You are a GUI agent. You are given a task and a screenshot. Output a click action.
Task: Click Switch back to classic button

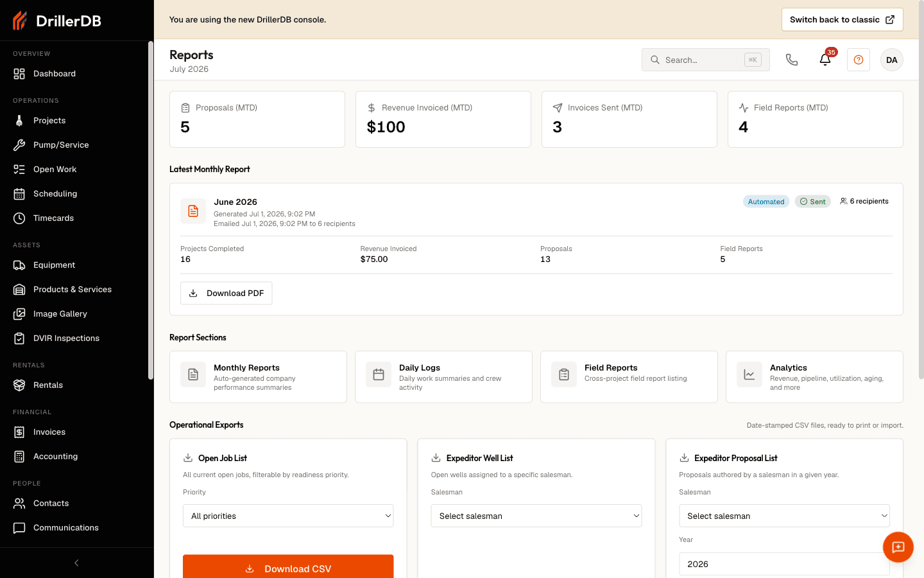click(842, 20)
